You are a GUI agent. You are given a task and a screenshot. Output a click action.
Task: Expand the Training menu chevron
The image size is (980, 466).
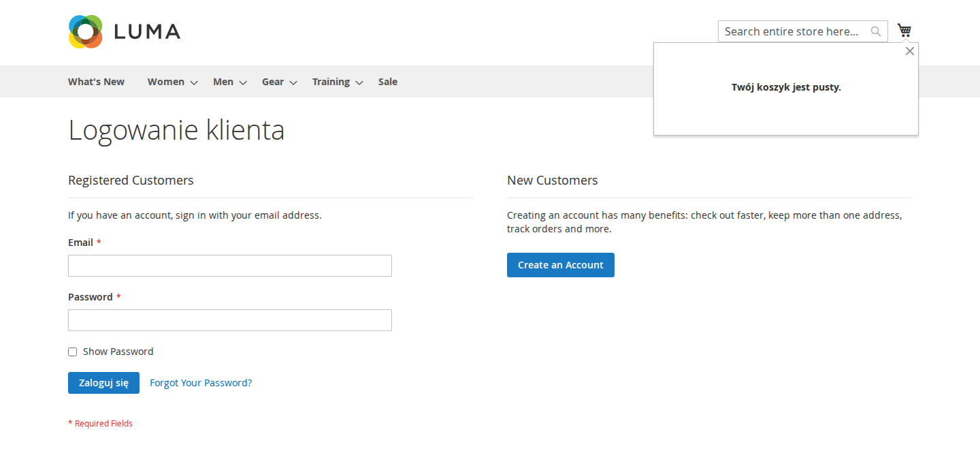(x=359, y=82)
